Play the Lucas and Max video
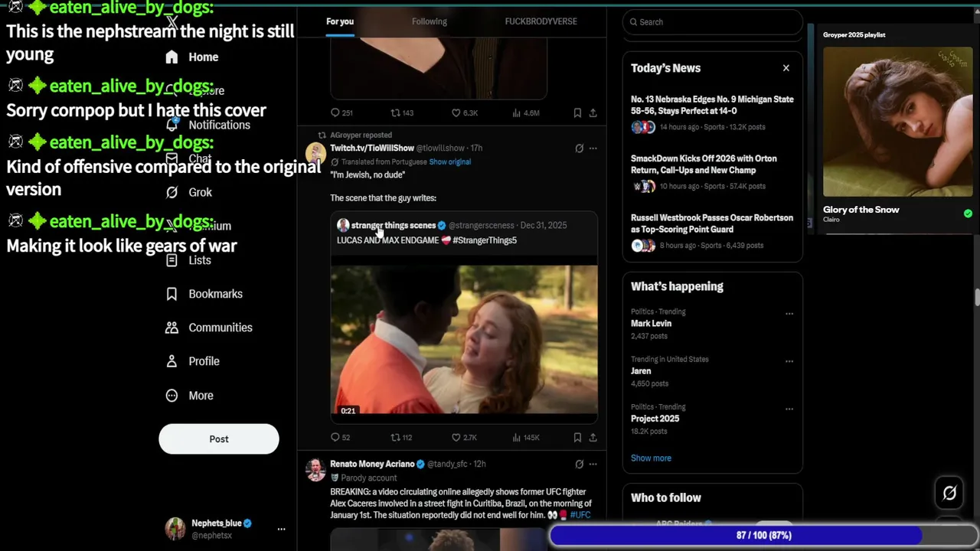Screen dimensions: 980x551 [464, 339]
